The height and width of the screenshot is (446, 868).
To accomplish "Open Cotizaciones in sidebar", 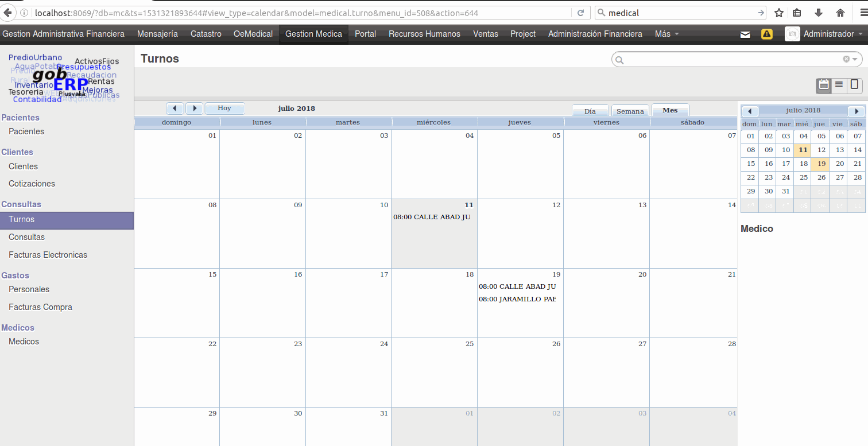I will coord(32,184).
